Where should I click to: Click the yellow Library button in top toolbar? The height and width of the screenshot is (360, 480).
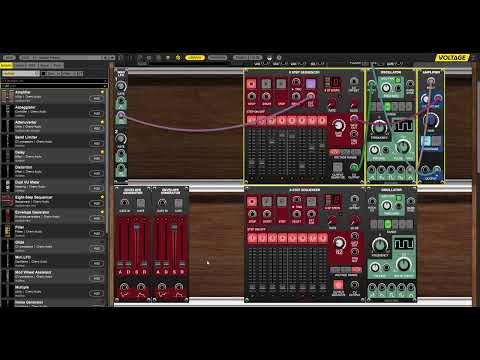coord(195,58)
